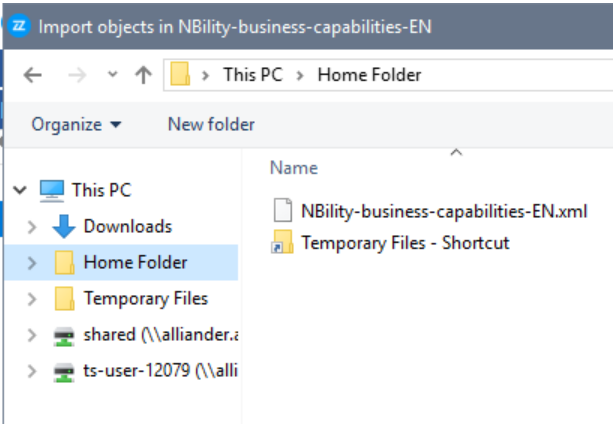Click the app icon in the title bar
This screenshot has width=613, height=424.
click(x=18, y=26)
